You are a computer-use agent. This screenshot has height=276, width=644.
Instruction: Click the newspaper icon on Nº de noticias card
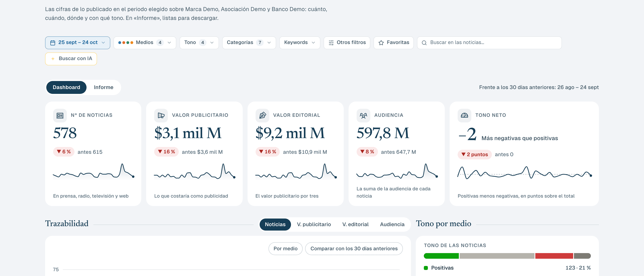click(x=60, y=115)
